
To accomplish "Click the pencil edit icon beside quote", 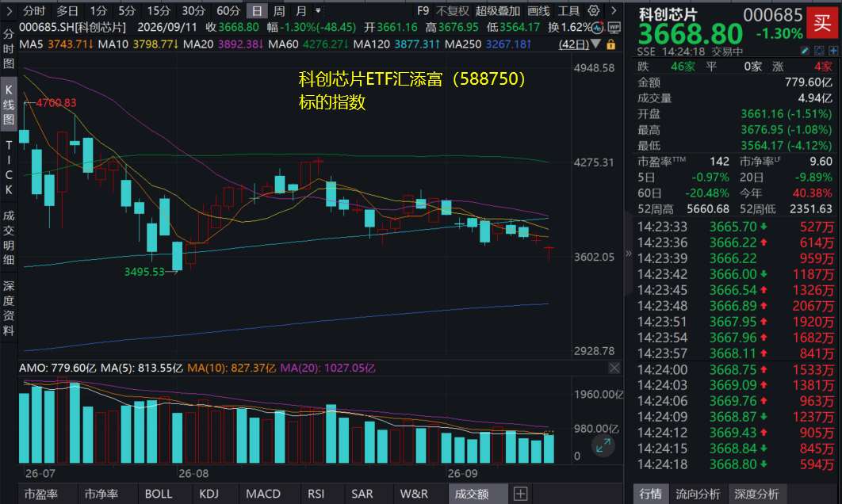I will 805,51.
